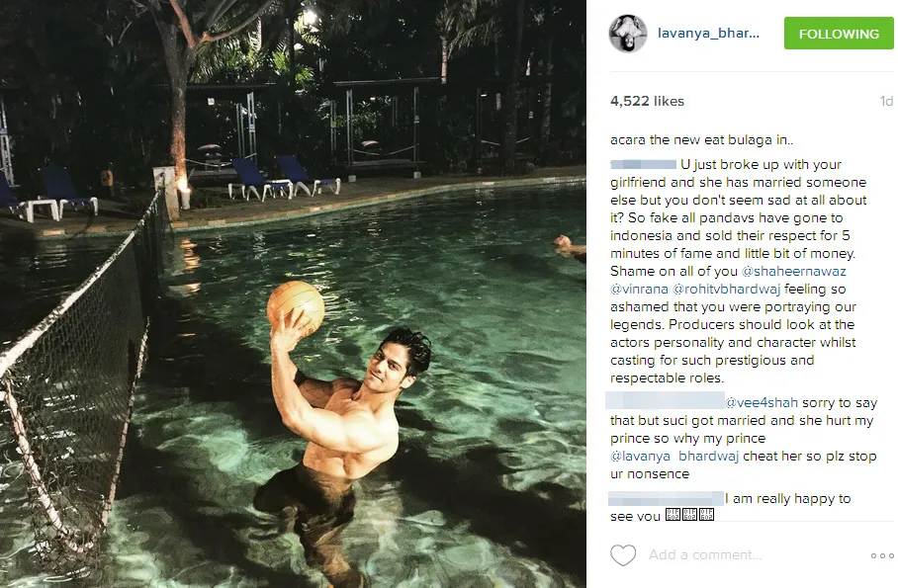Click second blurred commenter name before @vee4shah
Screen dimensions: 898x588
coord(665,400)
